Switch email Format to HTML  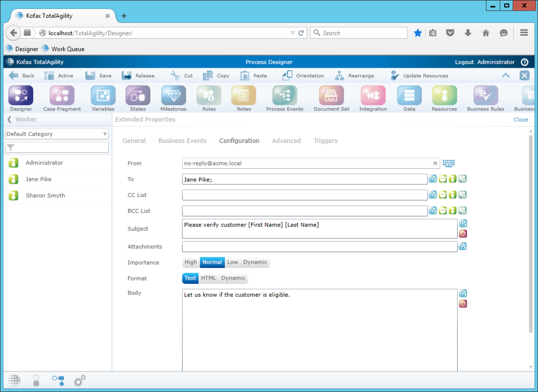[209, 278]
